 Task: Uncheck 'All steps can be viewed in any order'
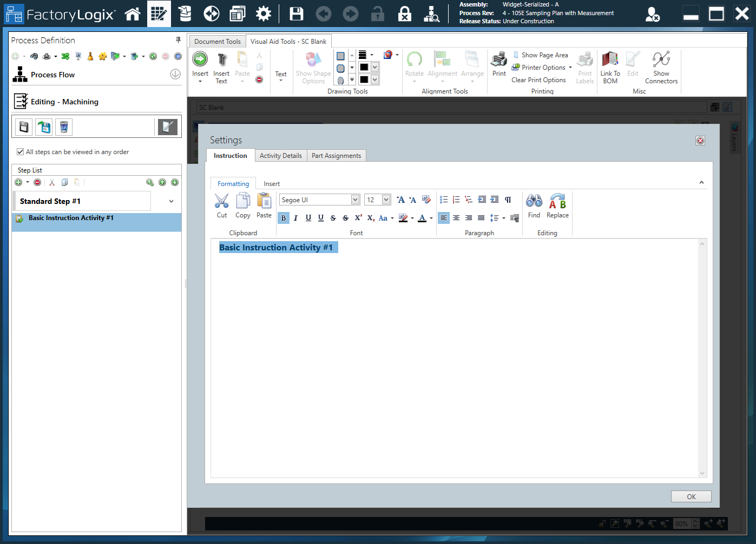(x=21, y=152)
